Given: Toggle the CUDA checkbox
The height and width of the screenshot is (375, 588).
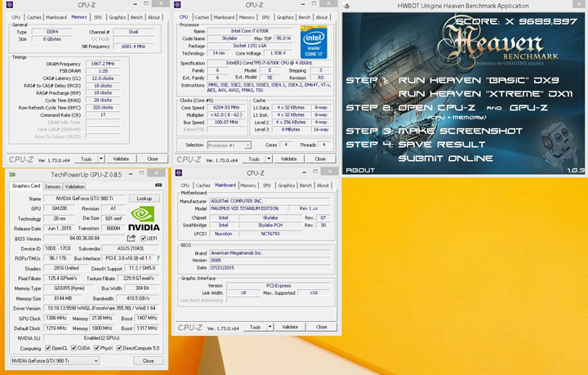Looking at the screenshot, I should click(73, 348).
